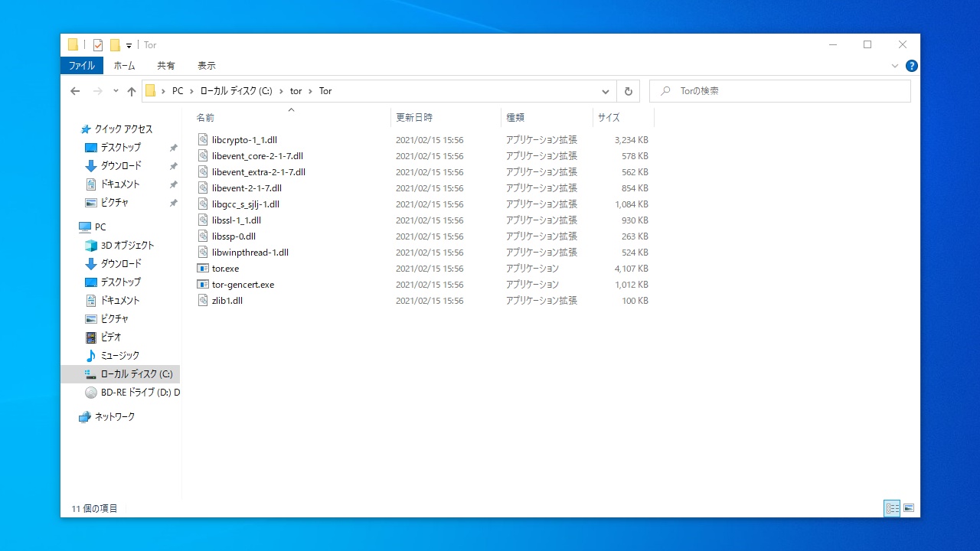This screenshot has width=980, height=551.
Task: Select BD-RE ドライブ (D:) in sidebar
Action: (132, 393)
